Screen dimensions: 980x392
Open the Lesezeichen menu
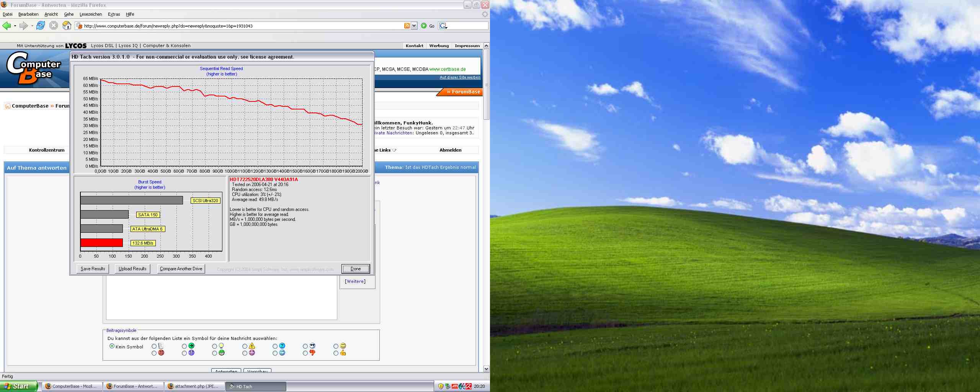tap(91, 14)
